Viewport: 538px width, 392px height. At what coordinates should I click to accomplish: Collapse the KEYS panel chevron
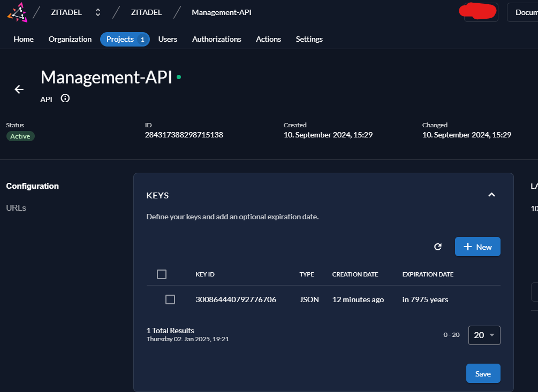pyautogui.click(x=491, y=195)
